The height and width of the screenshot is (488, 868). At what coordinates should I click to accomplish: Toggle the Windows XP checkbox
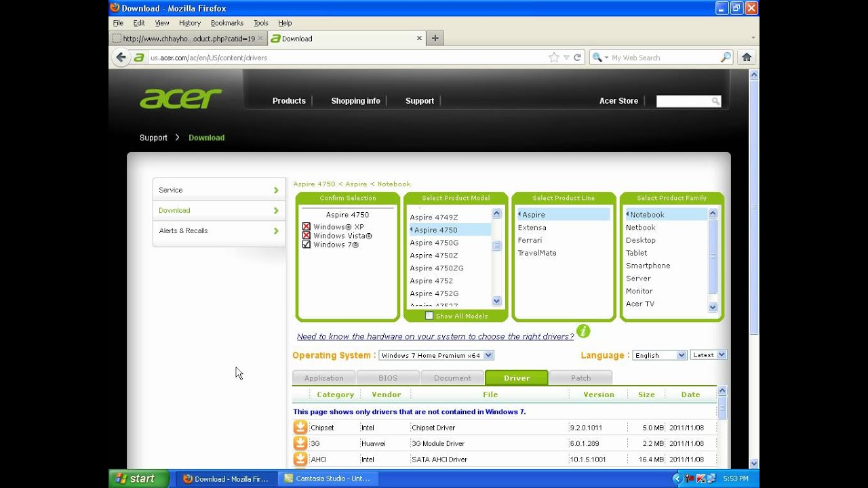click(x=306, y=227)
